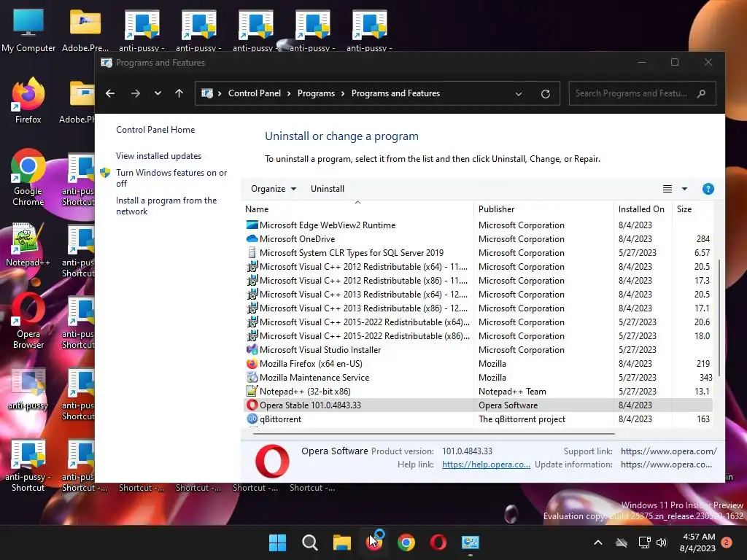Image resolution: width=747 pixels, height=560 pixels.
Task: Open the Organize dropdown menu
Action: [x=274, y=189]
